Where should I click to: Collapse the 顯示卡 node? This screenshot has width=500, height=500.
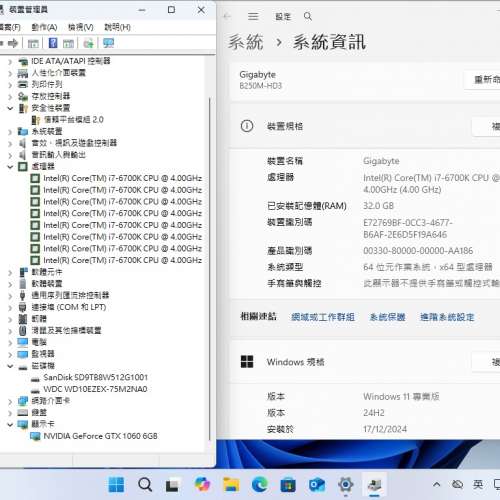coord(10,425)
